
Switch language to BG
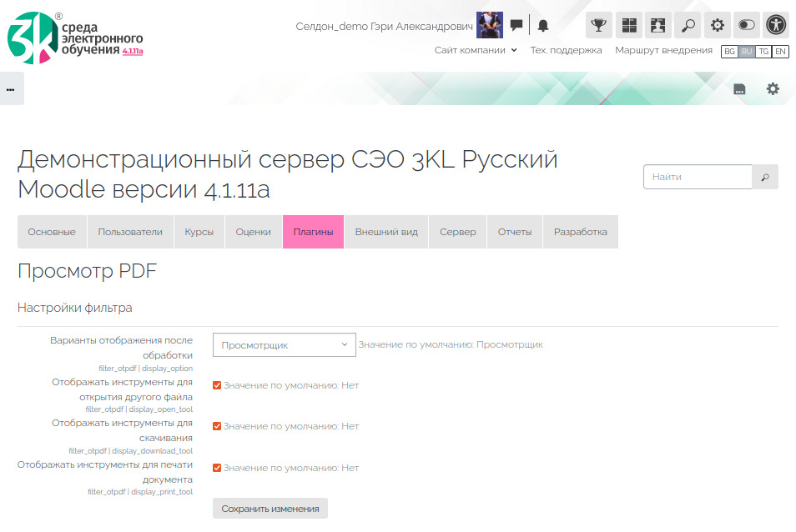tap(729, 51)
